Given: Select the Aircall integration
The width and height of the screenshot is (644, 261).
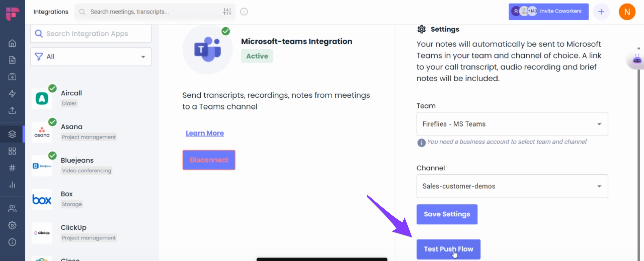Looking at the screenshot, I should tap(91, 98).
